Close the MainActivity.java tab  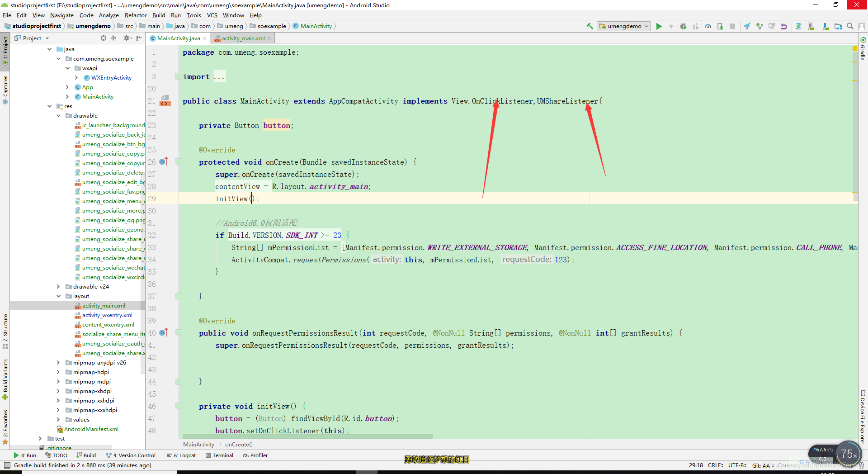[x=205, y=38]
